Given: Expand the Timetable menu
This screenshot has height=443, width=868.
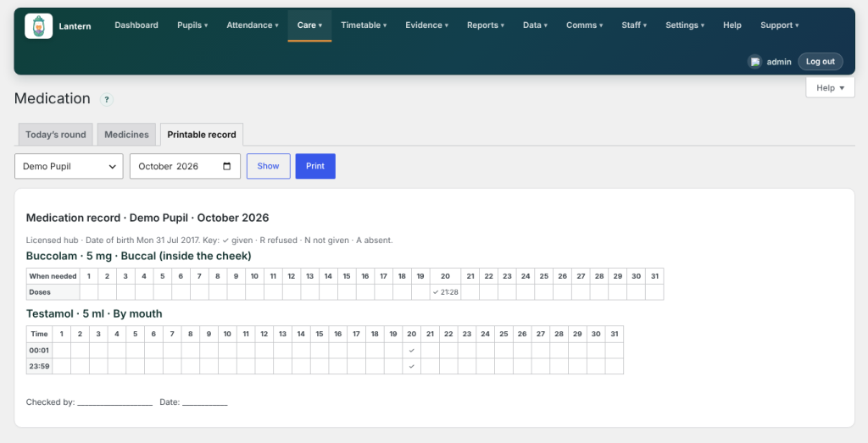Looking at the screenshot, I should 364,25.
